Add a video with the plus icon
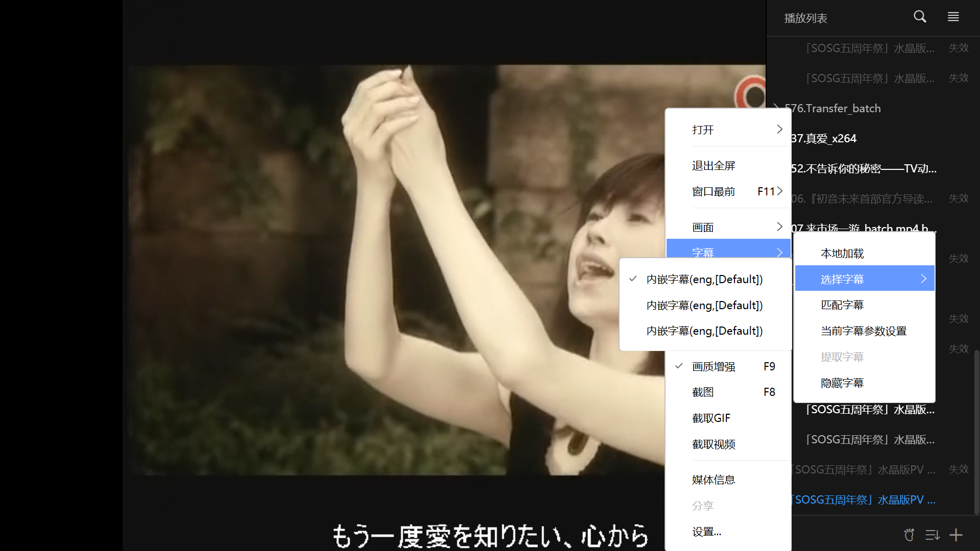Screen dimensions: 980x551 (x=955, y=535)
